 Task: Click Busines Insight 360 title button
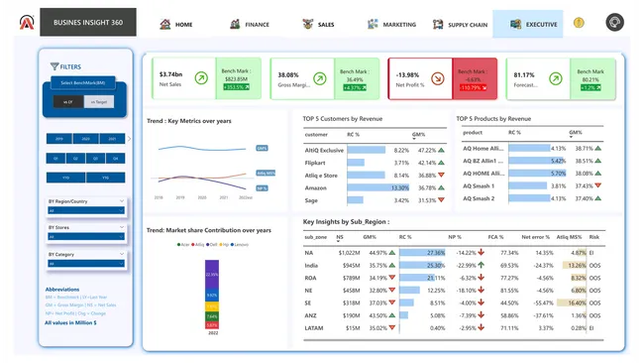(x=88, y=22)
